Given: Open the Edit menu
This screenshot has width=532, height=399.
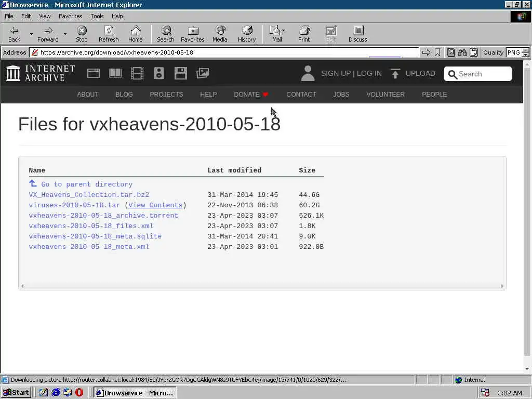Looking at the screenshot, I should (x=26, y=16).
